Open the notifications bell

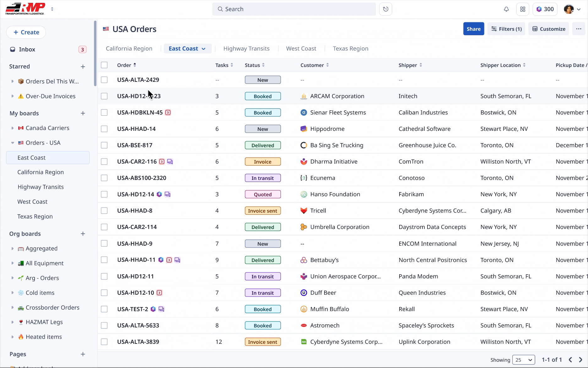click(506, 9)
